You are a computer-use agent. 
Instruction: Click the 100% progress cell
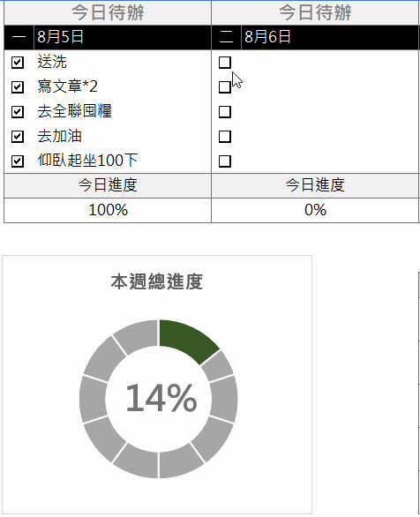pyautogui.click(x=108, y=210)
